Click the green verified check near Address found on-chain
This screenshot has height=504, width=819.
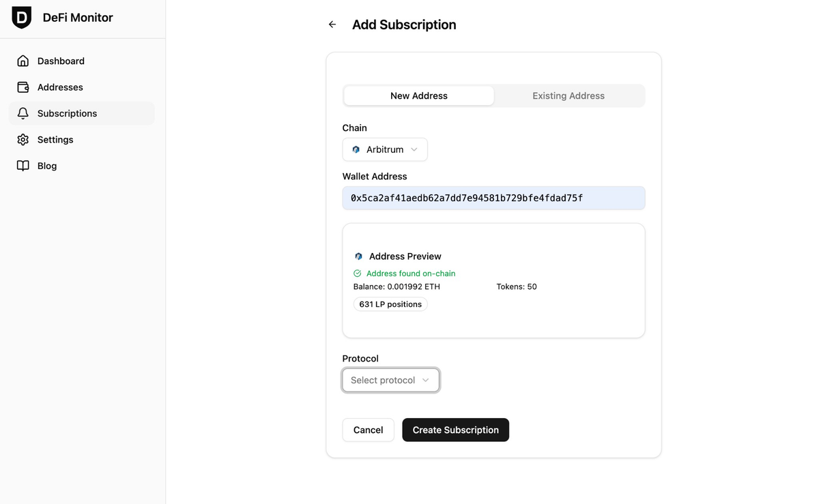(x=356, y=273)
